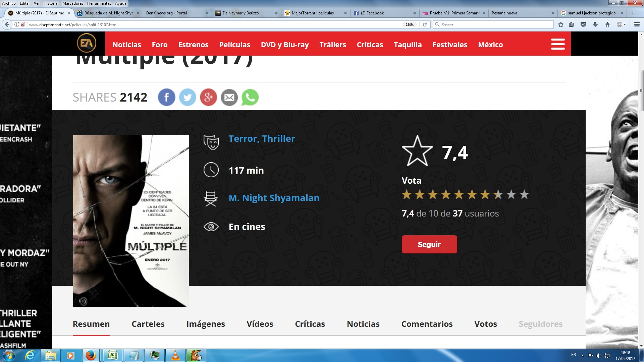Open the bookmarks list icon

click(x=571, y=24)
